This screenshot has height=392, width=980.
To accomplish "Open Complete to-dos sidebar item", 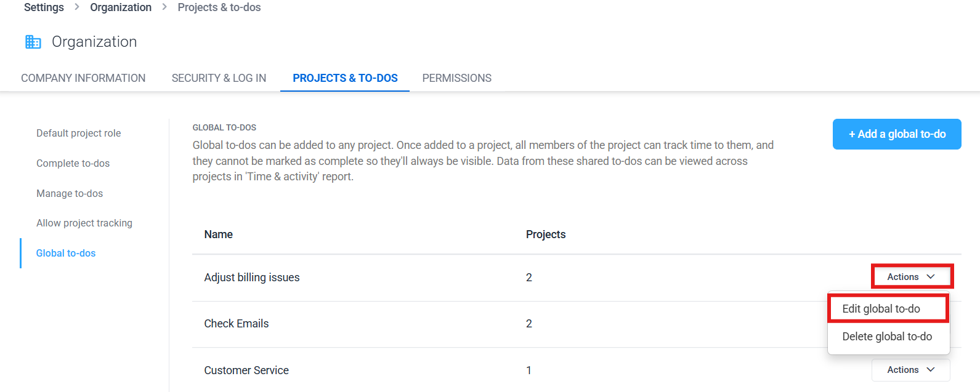I will 73,163.
